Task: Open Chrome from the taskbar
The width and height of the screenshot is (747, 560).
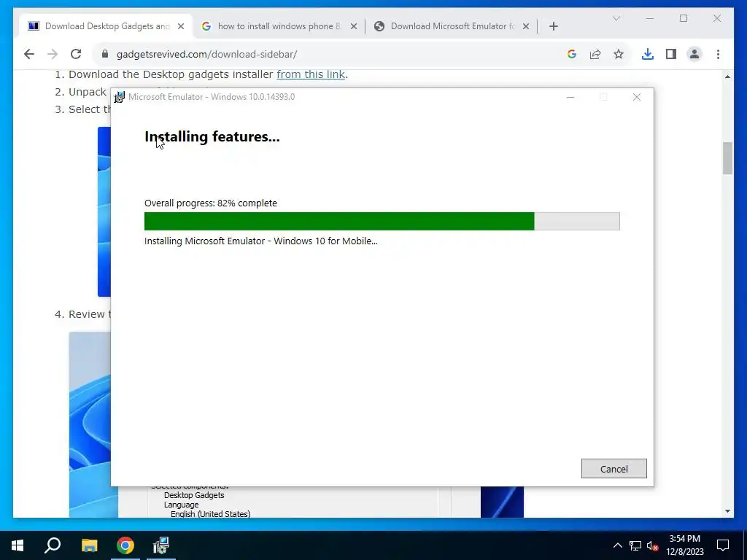Action: [125, 545]
